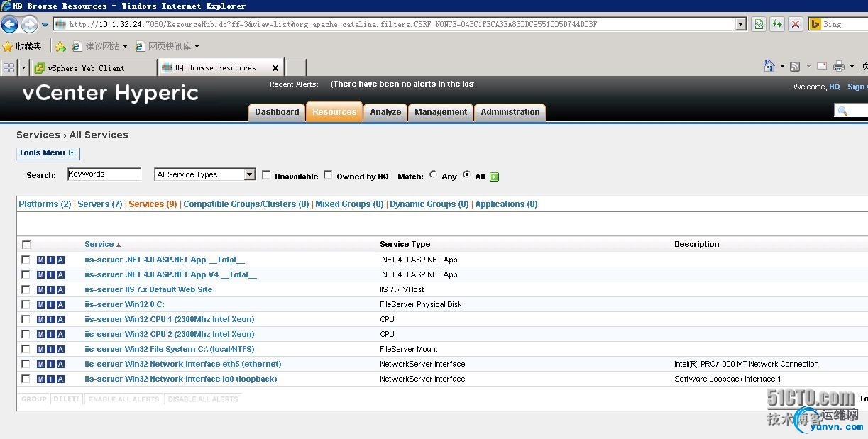The width and height of the screenshot is (868, 439).
Task: Stop loading with red X icon
Action: (x=796, y=24)
